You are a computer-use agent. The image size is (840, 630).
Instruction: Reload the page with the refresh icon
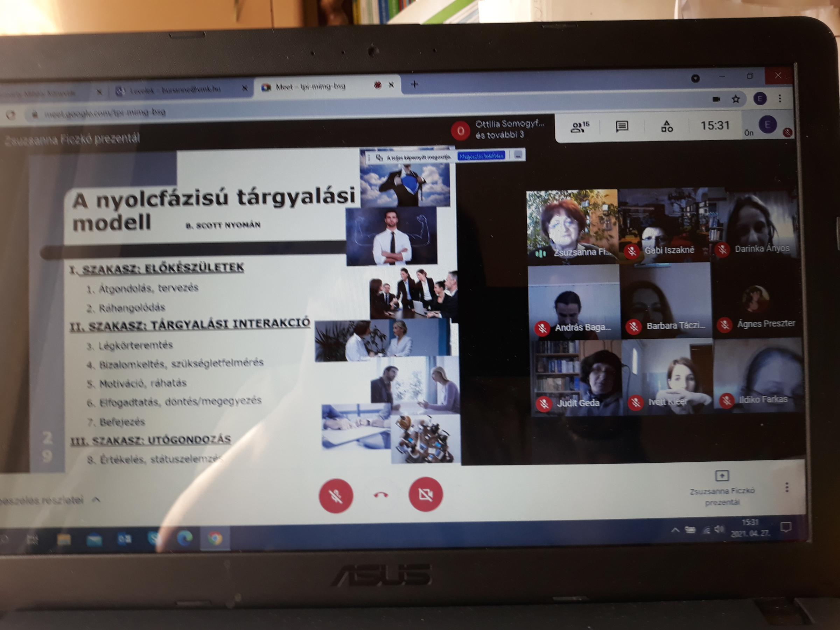pos(10,115)
